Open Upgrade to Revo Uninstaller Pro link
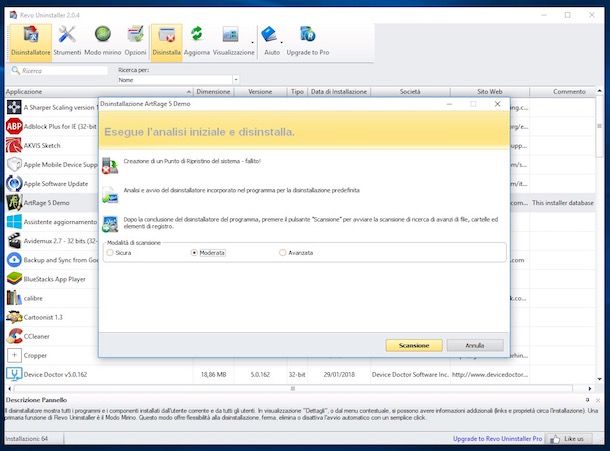610x451 pixels. pos(498,439)
